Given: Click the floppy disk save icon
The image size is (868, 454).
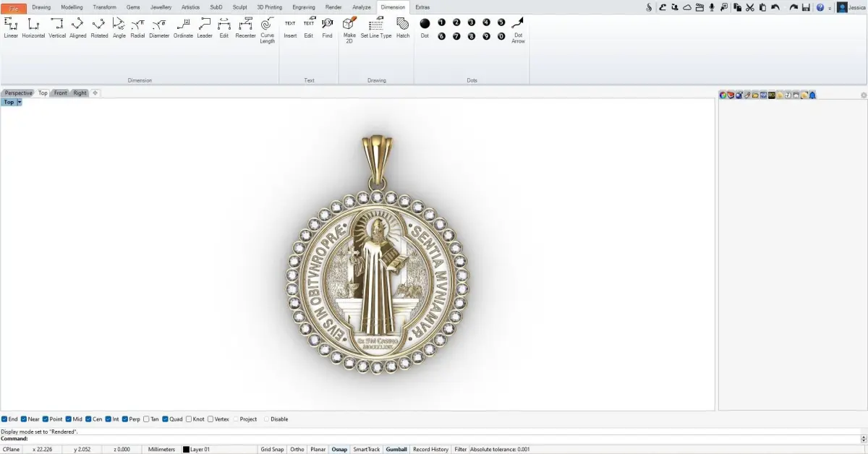Looking at the screenshot, I should click(806, 7).
